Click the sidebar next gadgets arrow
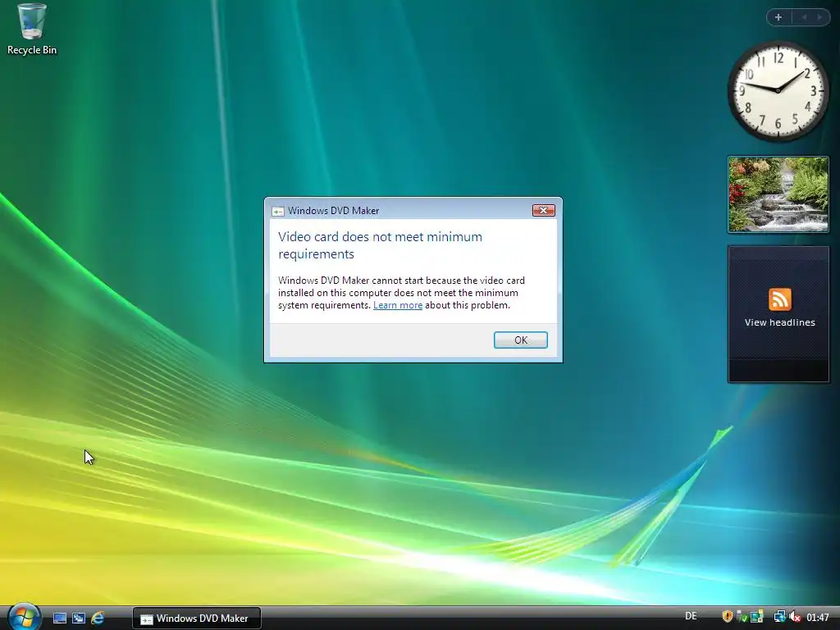840x630 pixels. (x=819, y=17)
